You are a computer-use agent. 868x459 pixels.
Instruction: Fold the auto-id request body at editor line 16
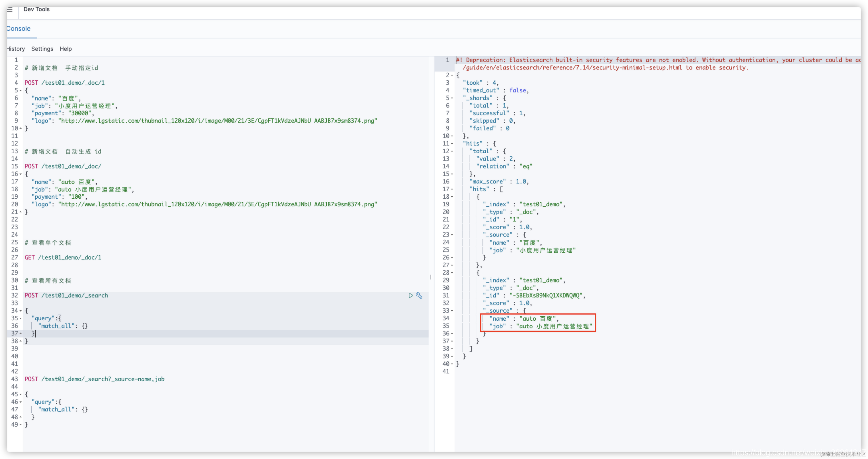[21, 174]
